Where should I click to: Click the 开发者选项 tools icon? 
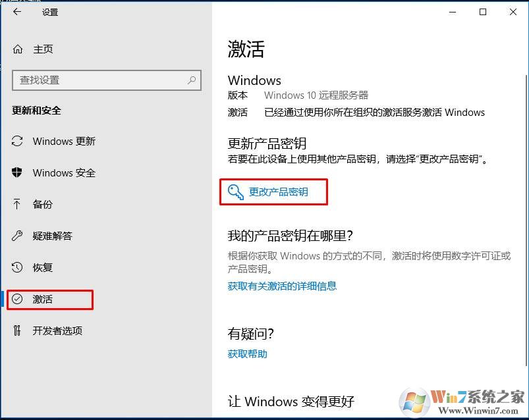pyautogui.click(x=17, y=330)
